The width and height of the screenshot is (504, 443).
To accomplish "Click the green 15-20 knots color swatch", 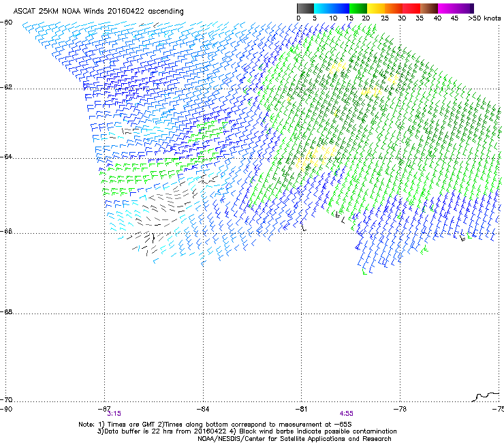I will click(x=358, y=8).
